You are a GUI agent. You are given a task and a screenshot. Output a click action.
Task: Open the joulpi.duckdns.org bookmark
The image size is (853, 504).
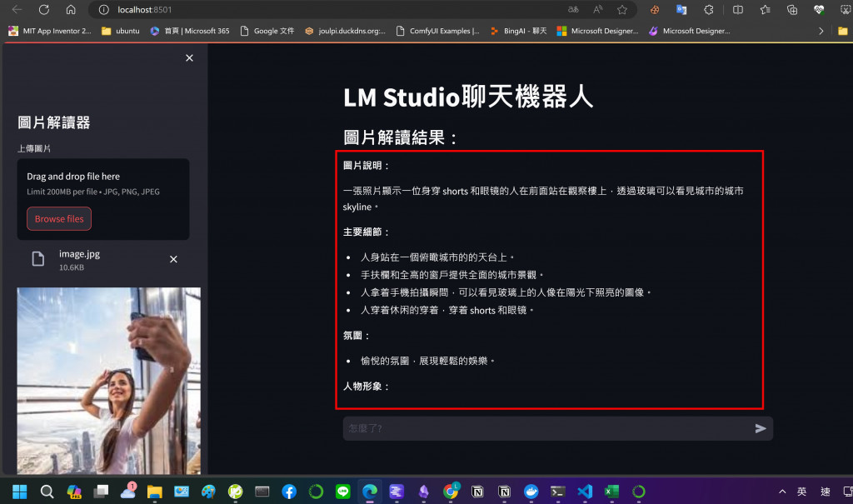pyautogui.click(x=346, y=31)
